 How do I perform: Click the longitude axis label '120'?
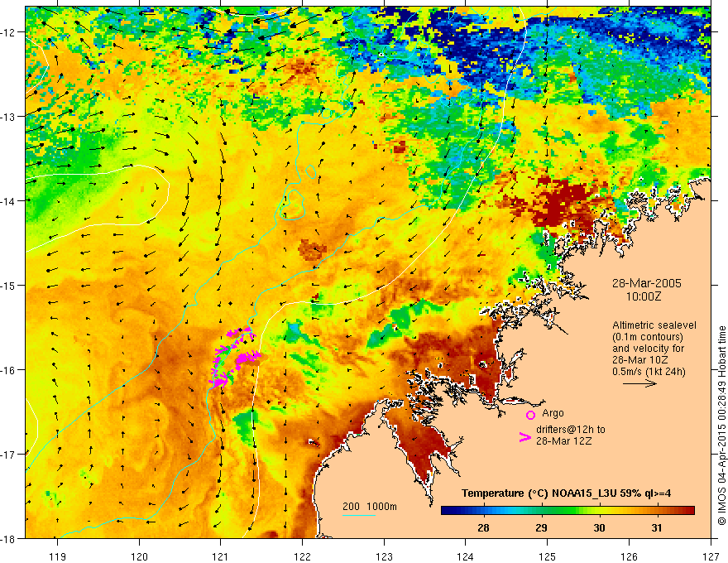tap(139, 556)
